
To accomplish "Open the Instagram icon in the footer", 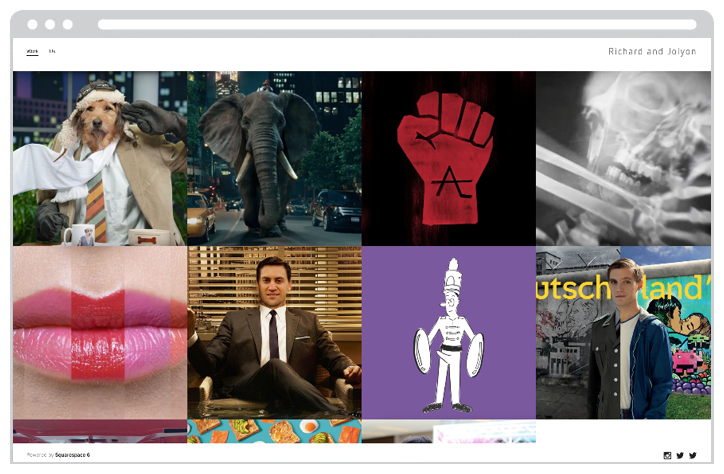I will pos(667,456).
